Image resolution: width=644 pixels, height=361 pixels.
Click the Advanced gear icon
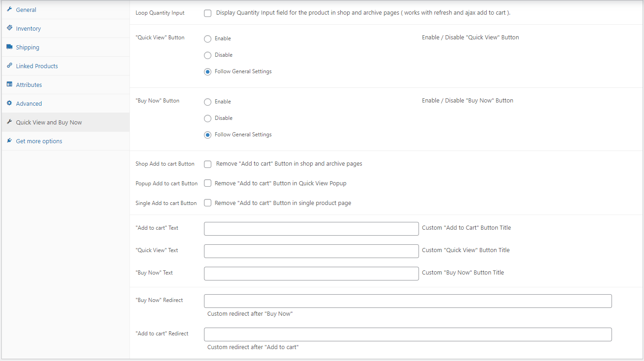(x=9, y=103)
